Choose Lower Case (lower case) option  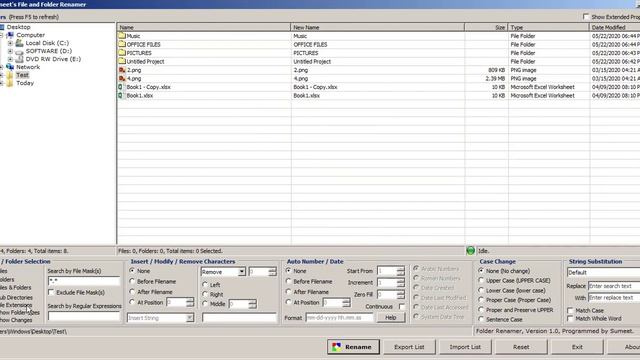point(481,290)
